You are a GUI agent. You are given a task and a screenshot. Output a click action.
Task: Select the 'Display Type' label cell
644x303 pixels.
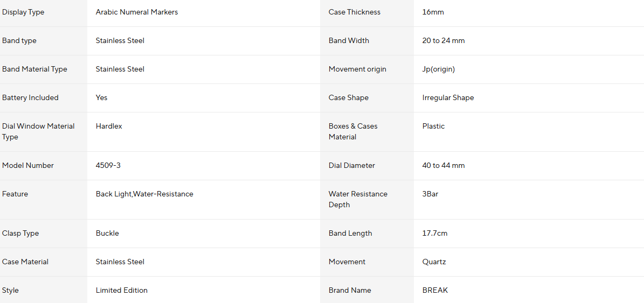coord(23,12)
